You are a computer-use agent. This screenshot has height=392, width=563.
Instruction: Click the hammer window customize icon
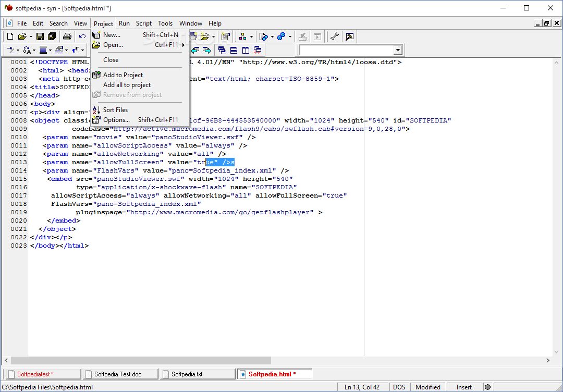[349, 36]
